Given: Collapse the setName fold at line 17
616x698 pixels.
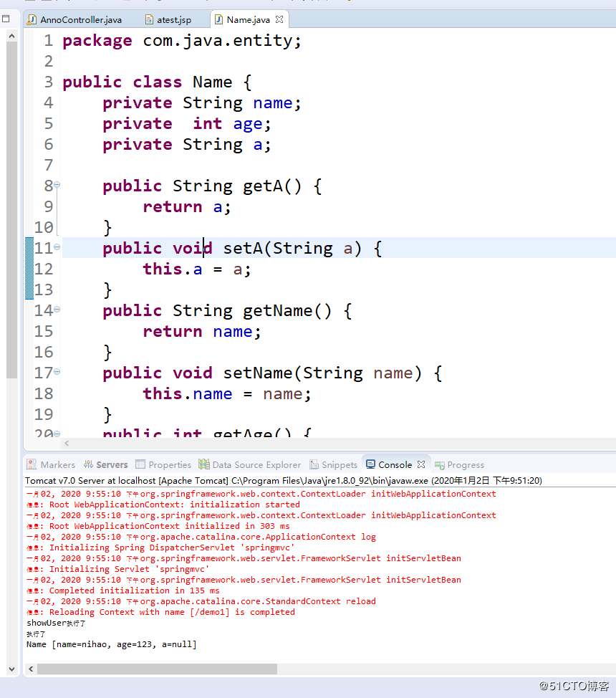Looking at the screenshot, I should pos(57,371).
